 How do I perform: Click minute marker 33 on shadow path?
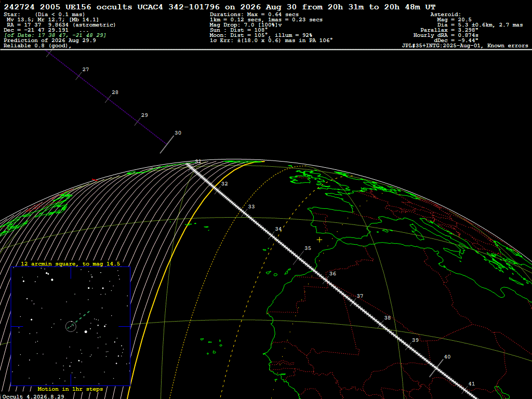tap(251, 206)
